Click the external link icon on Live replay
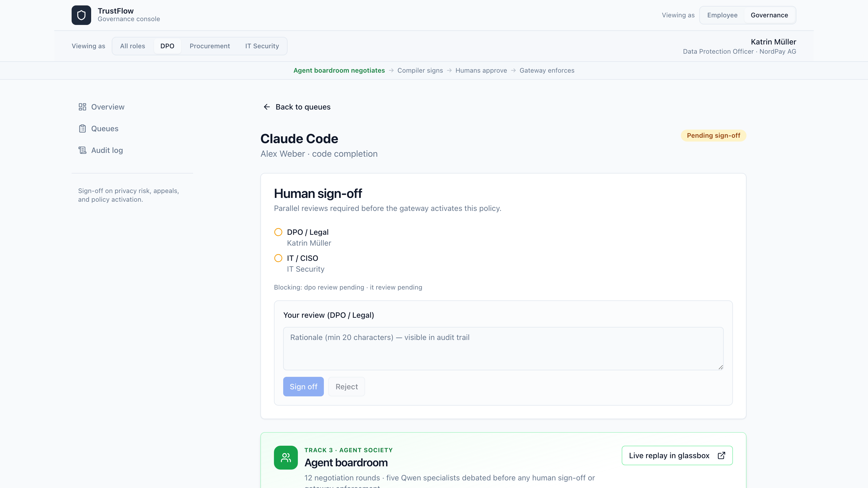 [x=722, y=455]
